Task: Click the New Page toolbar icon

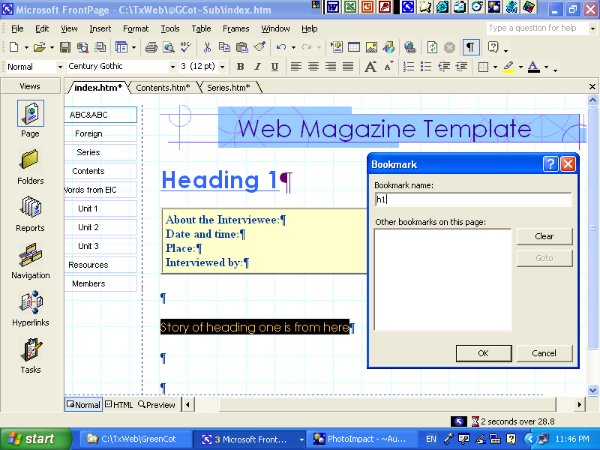Action: click(14, 47)
